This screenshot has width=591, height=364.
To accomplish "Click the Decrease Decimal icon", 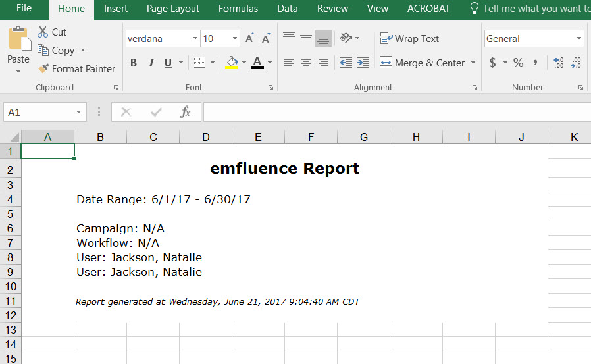I will pos(576,63).
